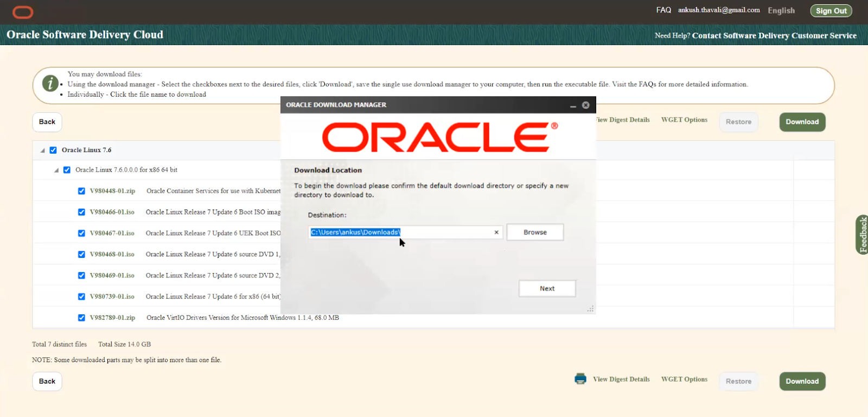
Task: Download file V980466-01.iso individually
Action: click(112, 212)
